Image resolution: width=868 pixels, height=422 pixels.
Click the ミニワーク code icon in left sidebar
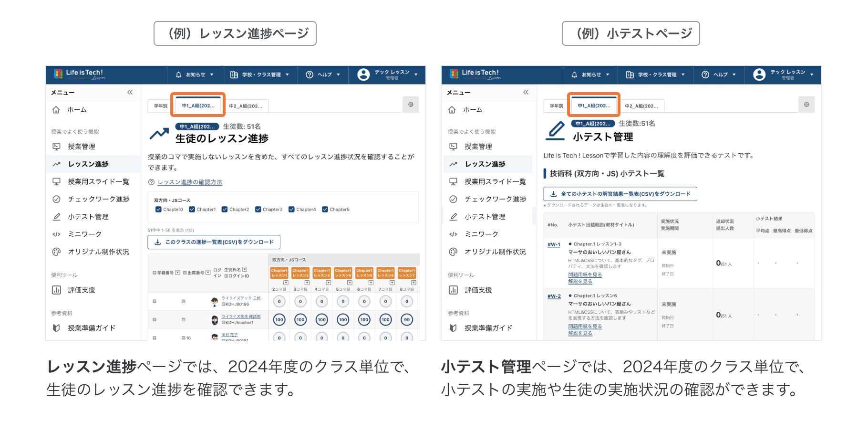56,234
